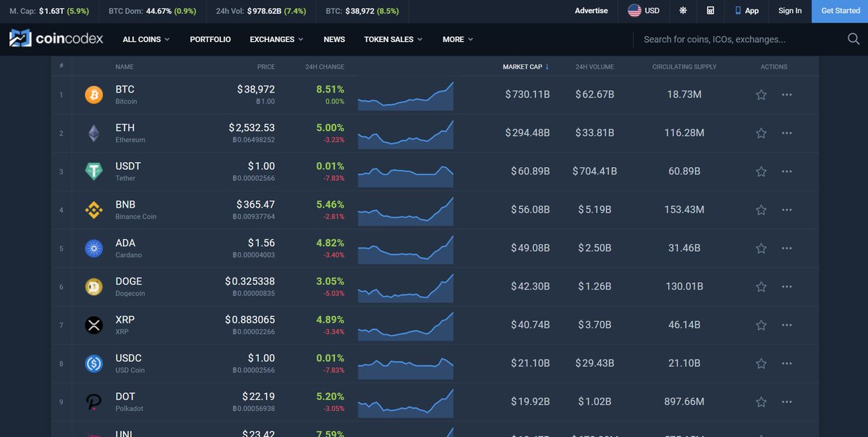The height and width of the screenshot is (437, 868).
Task: Click the BTC 7-day price sparkline chart
Action: pos(406,96)
